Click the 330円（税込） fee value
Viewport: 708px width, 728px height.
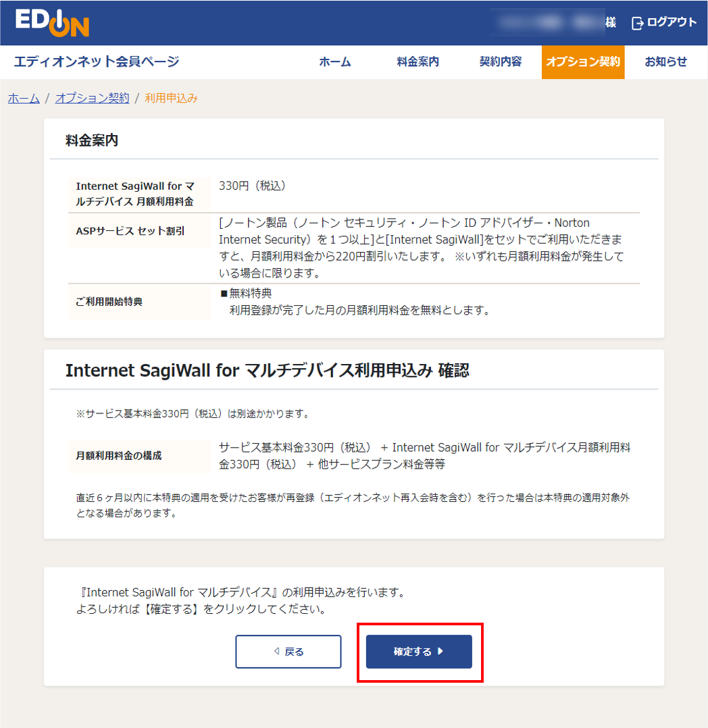[x=252, y=186]
